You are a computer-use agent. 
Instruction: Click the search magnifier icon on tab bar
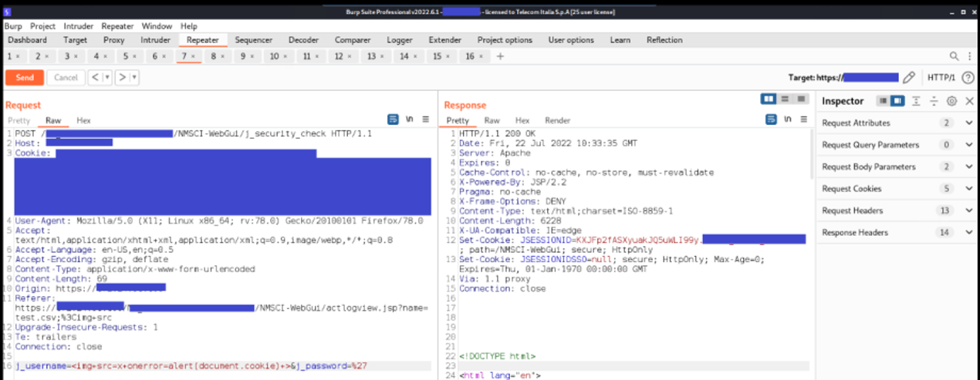point(955,56)
